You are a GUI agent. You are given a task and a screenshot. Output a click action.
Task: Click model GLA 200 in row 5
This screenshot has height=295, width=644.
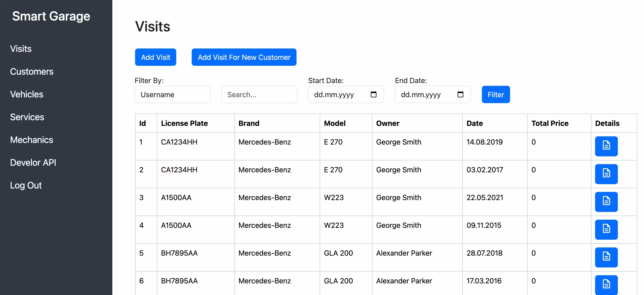[338, 253]
